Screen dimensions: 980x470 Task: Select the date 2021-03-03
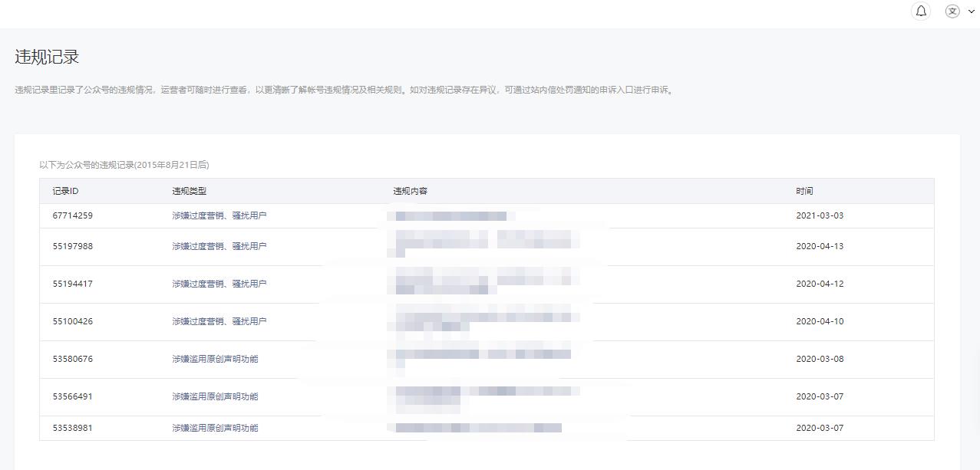pos(819,215)
